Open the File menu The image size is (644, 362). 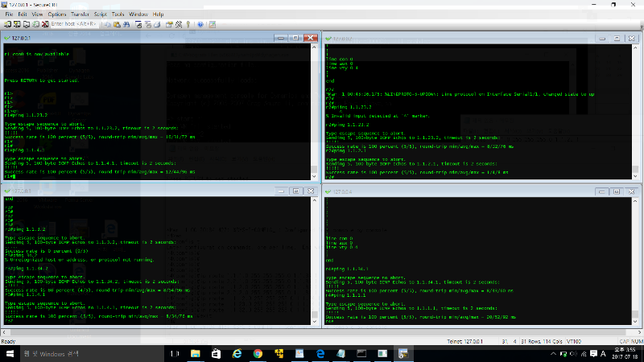point(9,14)
